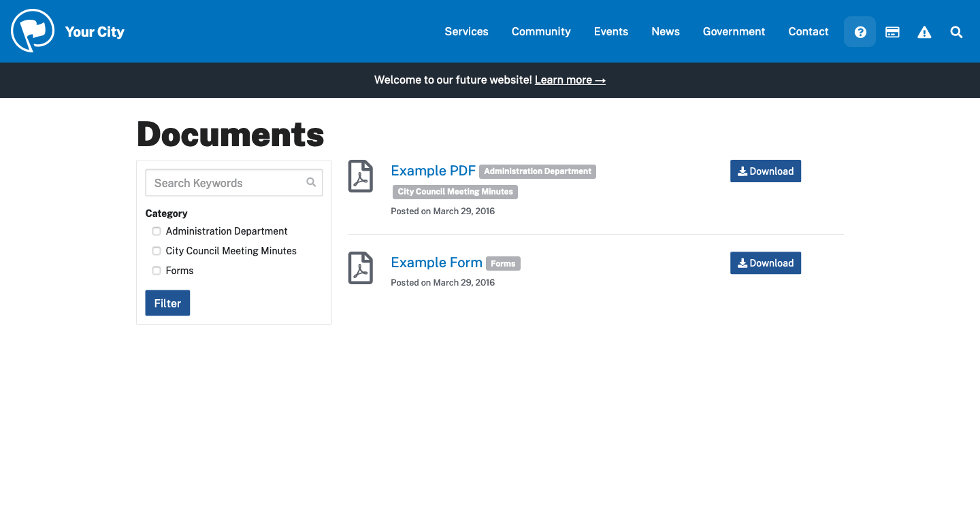Open the Example PDF title link
This screenshot has height=527, width=980.
(433, 171)
